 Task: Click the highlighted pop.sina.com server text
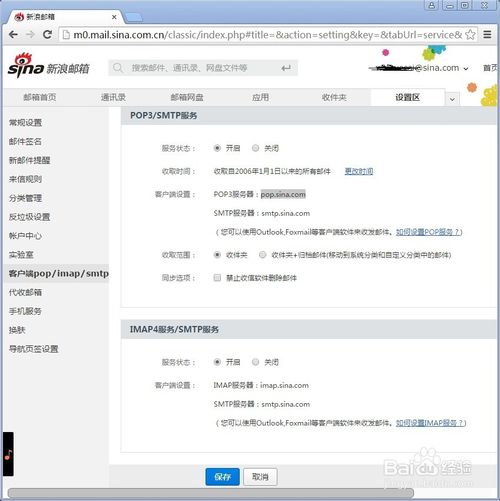(x=283, y=194)
